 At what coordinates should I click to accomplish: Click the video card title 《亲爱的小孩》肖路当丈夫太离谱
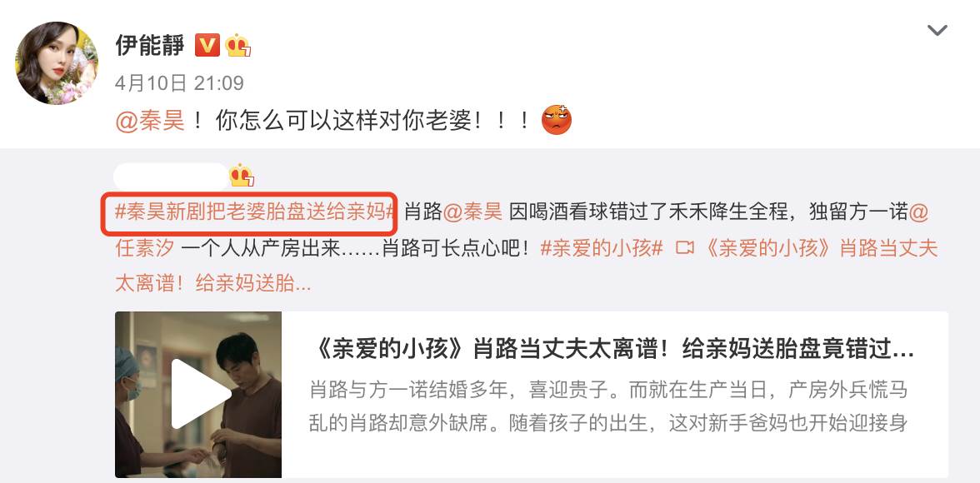click(612, 351)
